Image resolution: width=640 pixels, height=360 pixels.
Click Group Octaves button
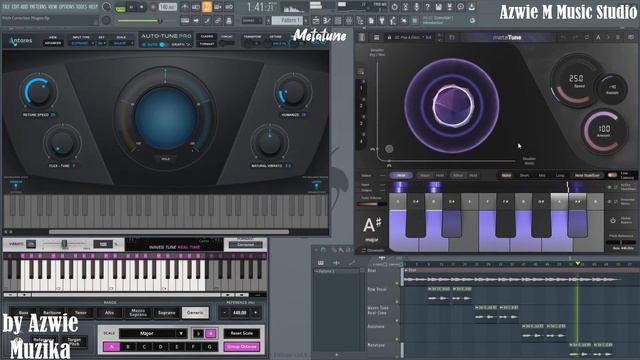coord(242,347)
